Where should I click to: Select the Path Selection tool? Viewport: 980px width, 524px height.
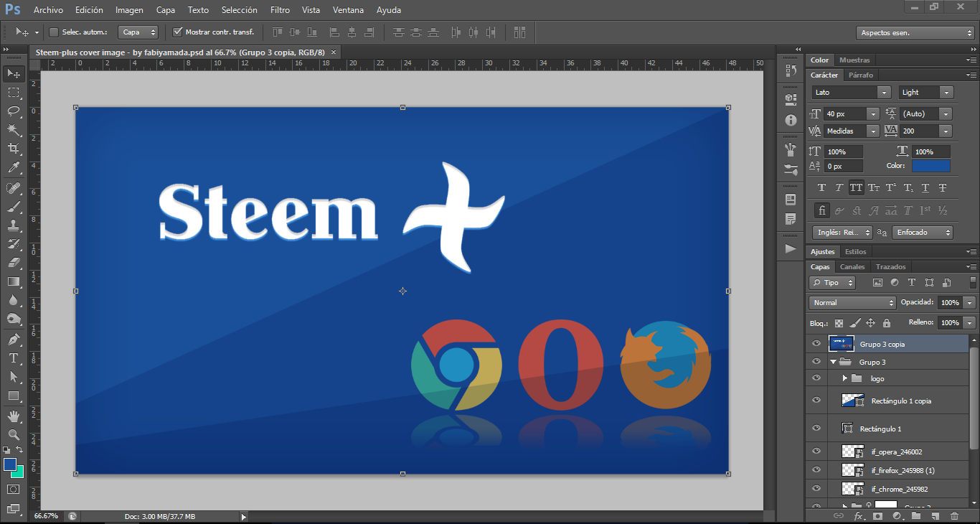14,377
